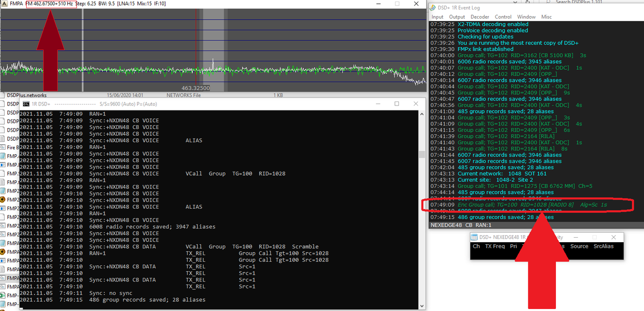Open the Window menu in Event Log
644x311 pixels.
click(x=526, y=17)
